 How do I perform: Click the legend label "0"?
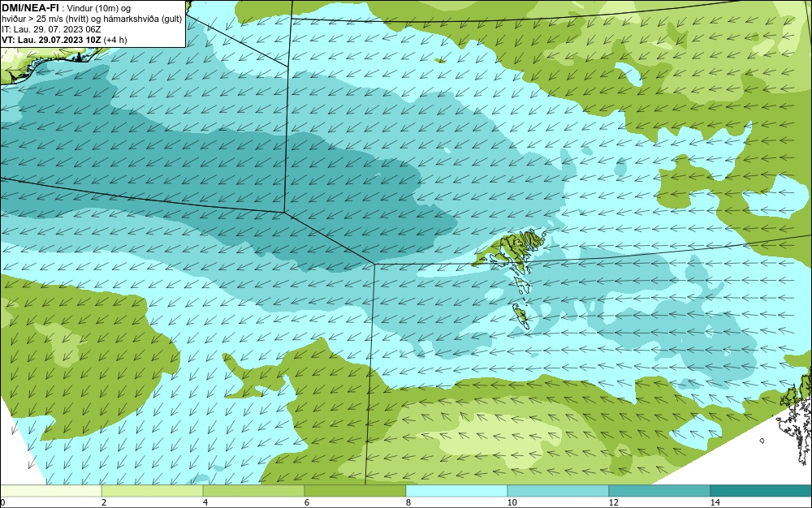2,502
